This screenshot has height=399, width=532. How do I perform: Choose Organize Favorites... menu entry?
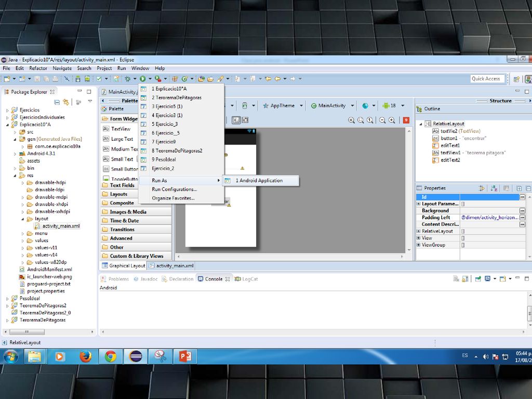pyautogui.click(x=181, y=198)
